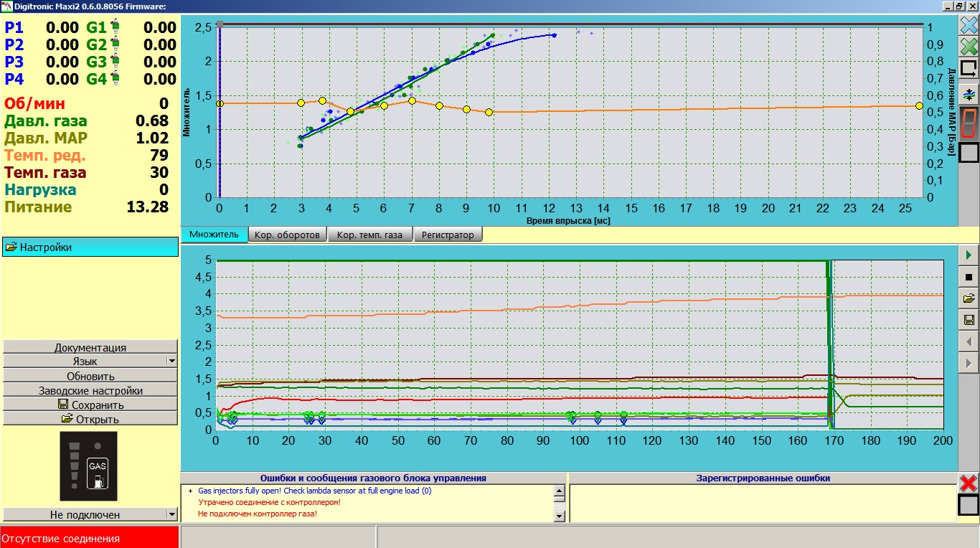The image size is (980, 548).
Task: Click the error list scroll down arrow
Action: click(560, 516)
